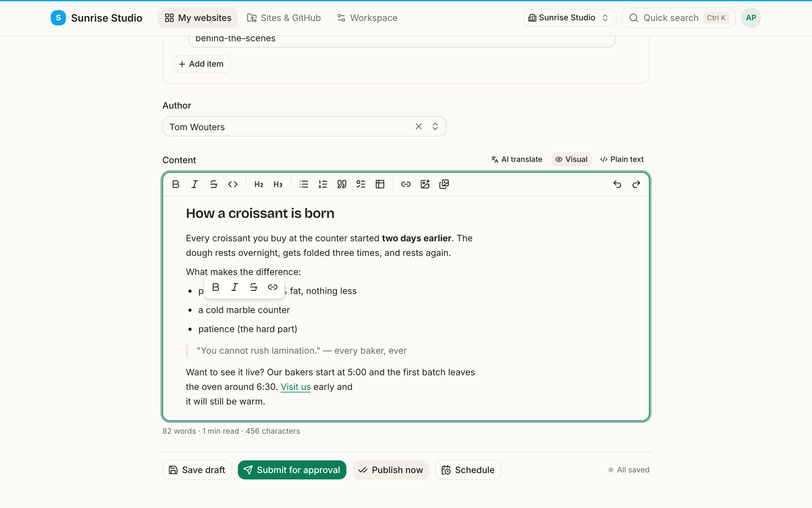Create a bullet list
The image size is (812, 508).
tap(304, 184)
